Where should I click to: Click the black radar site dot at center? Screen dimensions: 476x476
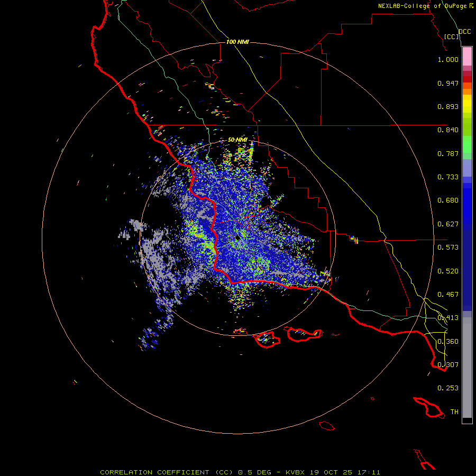237,237
